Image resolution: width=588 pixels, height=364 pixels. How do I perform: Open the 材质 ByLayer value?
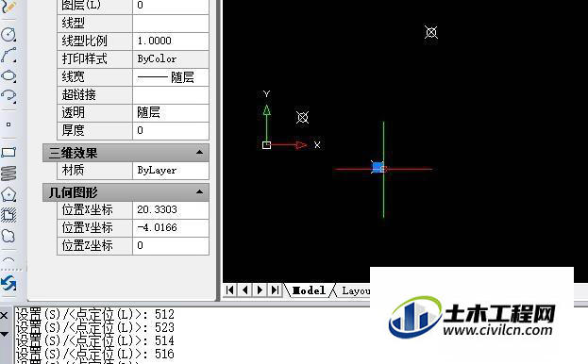(171, 171)
